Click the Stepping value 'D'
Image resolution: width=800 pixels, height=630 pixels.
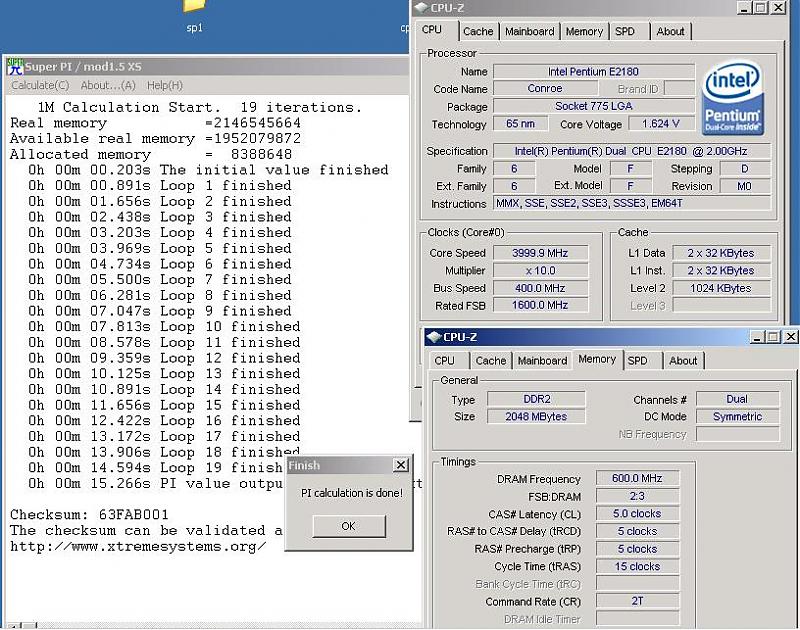pyautogui.click(x=744, y=168)
